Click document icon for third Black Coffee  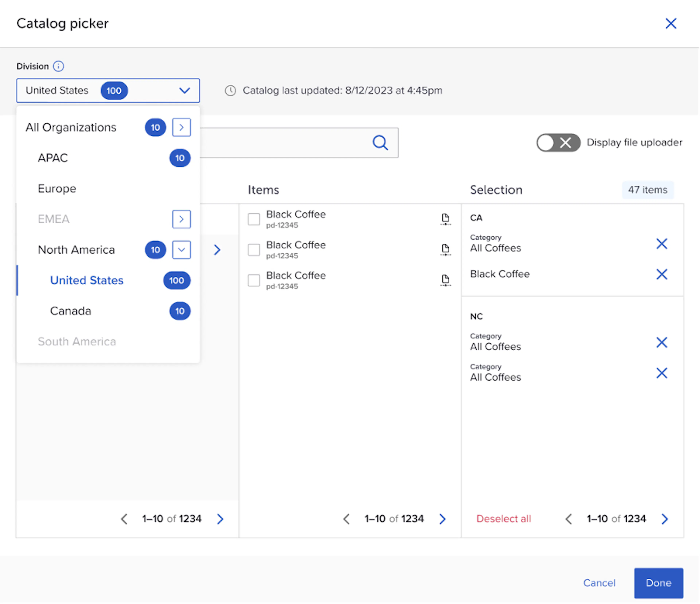click(446, 280)
